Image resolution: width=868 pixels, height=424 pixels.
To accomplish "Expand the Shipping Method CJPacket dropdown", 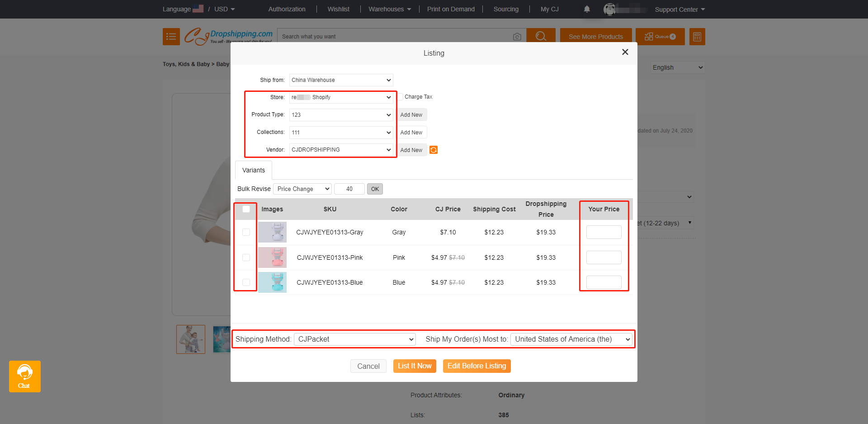I will tap(355, 339).
